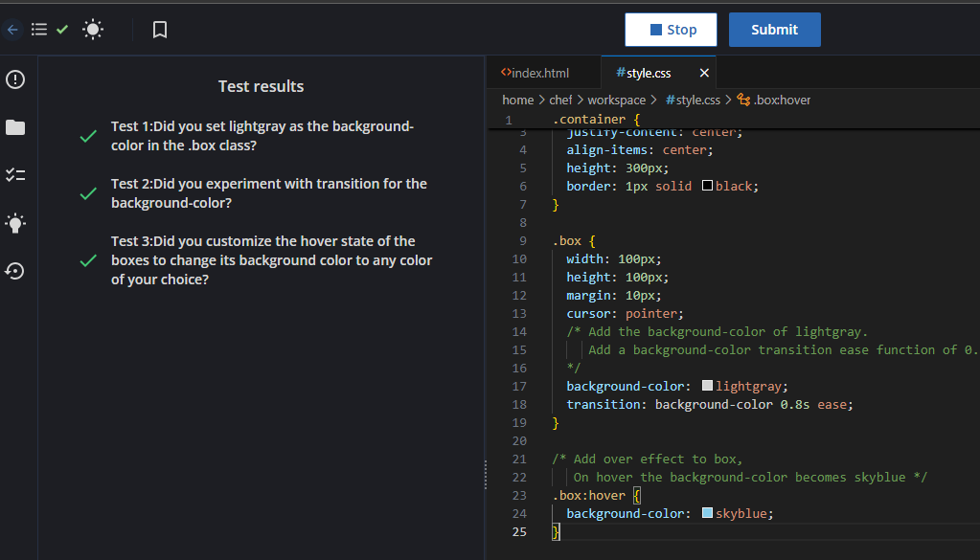This screenshot has height=560, width=980.
Task: Click the cursor: pointer line in the editor
Action: pos(625,313)
